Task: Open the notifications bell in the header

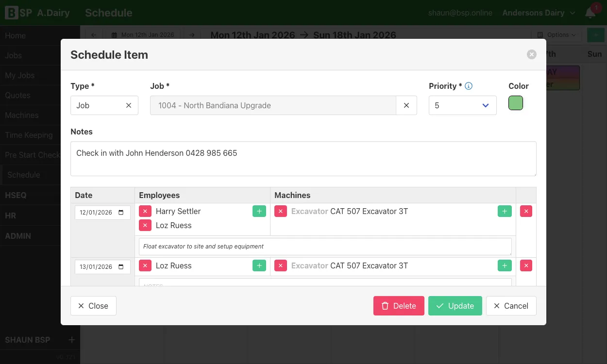Action: [x=590, y=13]
